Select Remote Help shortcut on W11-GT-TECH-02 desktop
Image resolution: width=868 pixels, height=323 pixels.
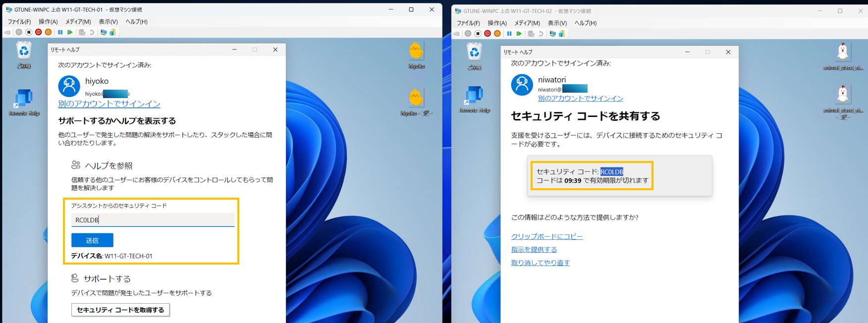(474, 99)
